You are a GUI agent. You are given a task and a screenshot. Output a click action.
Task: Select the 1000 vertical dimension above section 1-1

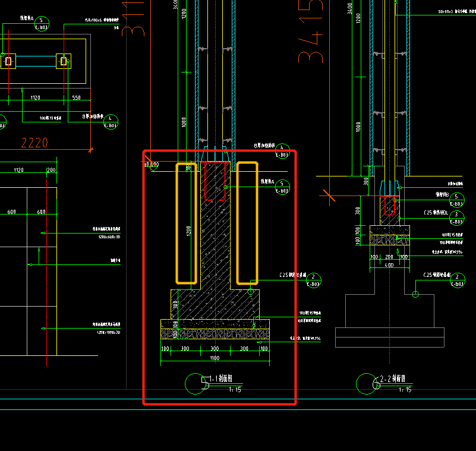(184, 122)
